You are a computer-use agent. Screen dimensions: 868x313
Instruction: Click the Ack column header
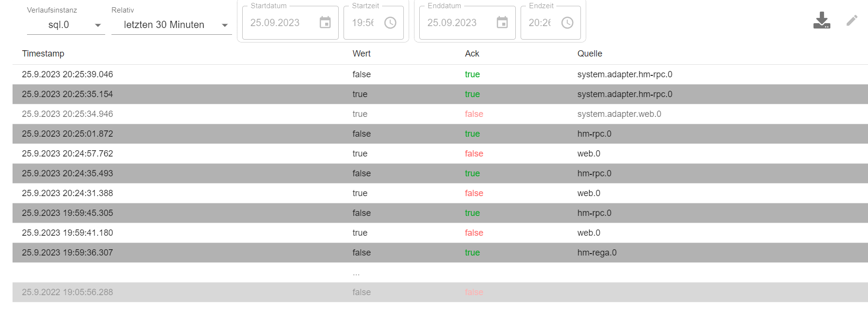tap(472, 54)
